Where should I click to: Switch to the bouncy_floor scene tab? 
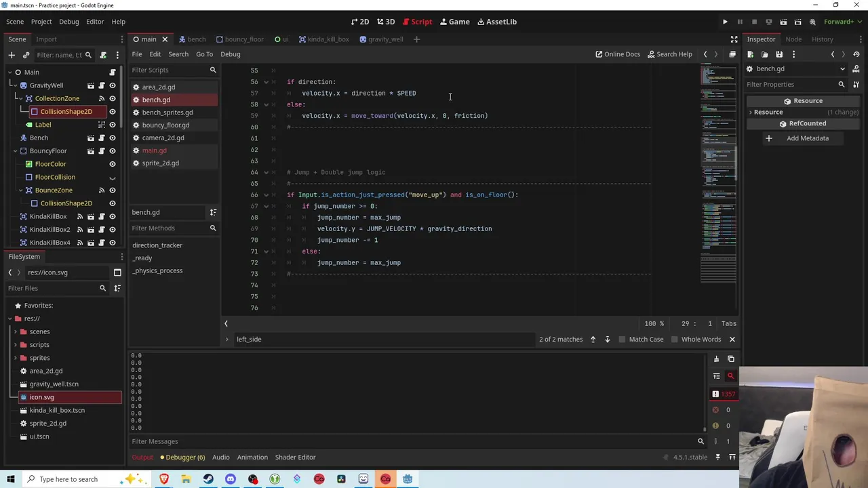(x=239, y=39)
